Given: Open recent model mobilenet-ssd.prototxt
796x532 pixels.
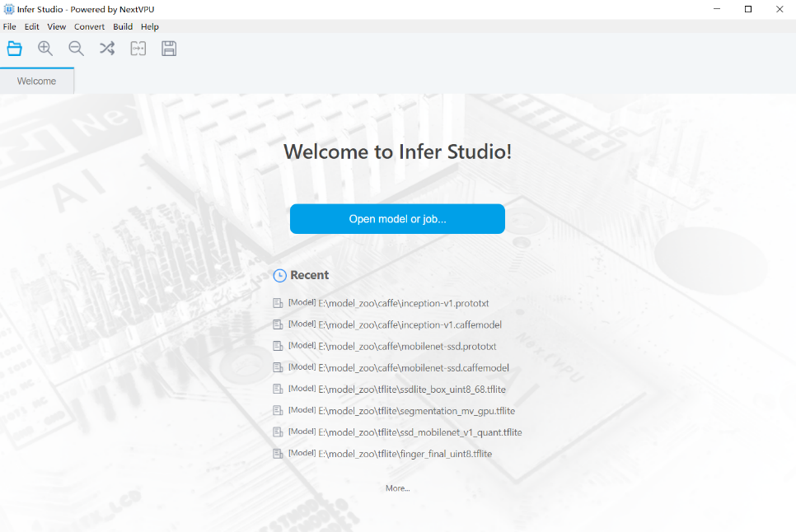Looking at the screenshot, I should 407,347.
